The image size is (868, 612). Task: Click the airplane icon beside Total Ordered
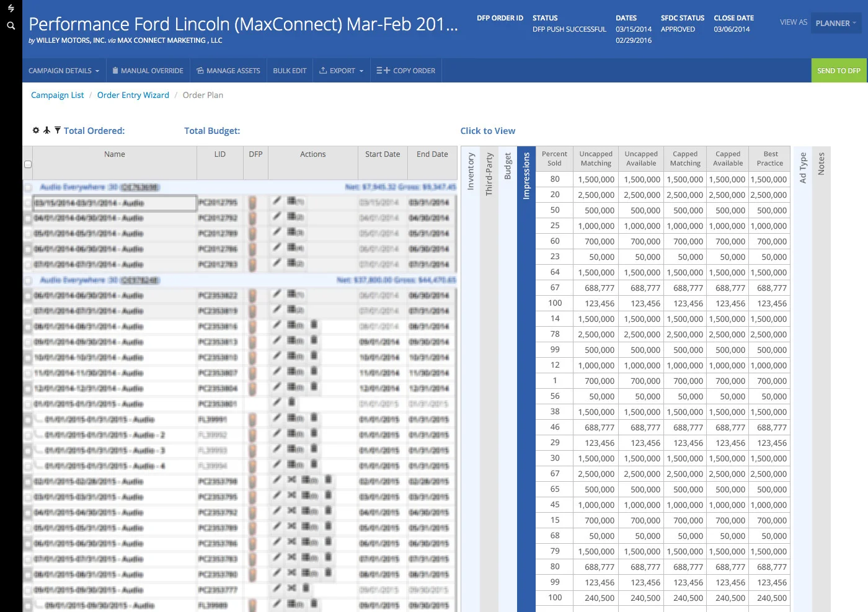coord(46,130)
